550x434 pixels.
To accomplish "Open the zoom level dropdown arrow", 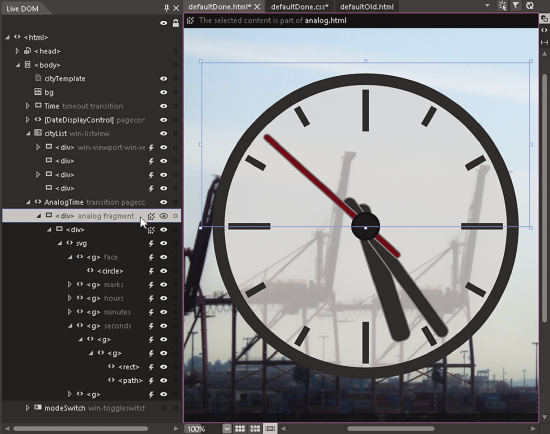I will pyautogui.click(x=227, y=428).
